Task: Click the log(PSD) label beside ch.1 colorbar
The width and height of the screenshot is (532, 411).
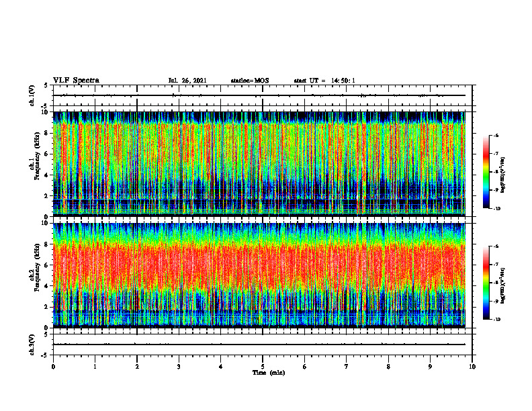Action: [x=503, y=175]
